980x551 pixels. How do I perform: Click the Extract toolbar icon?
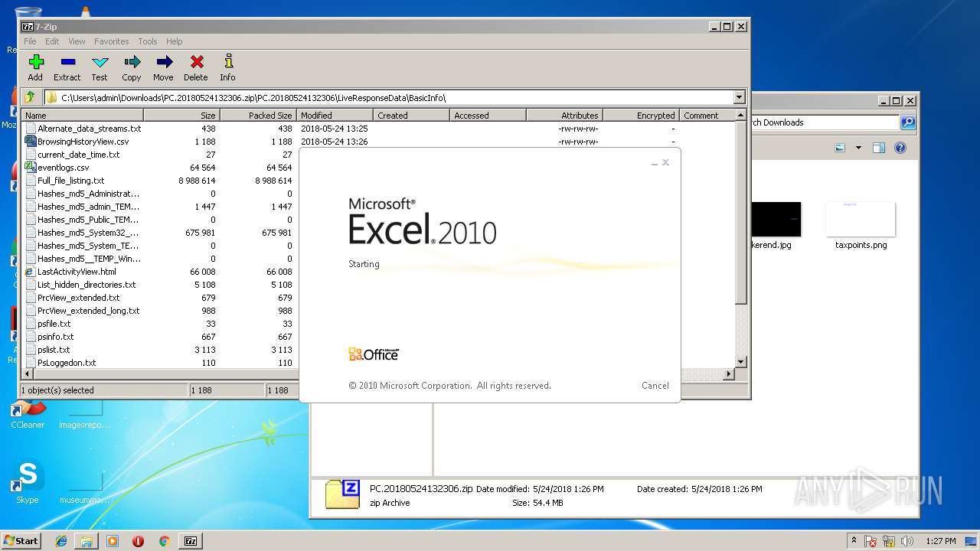coord(67,67)
